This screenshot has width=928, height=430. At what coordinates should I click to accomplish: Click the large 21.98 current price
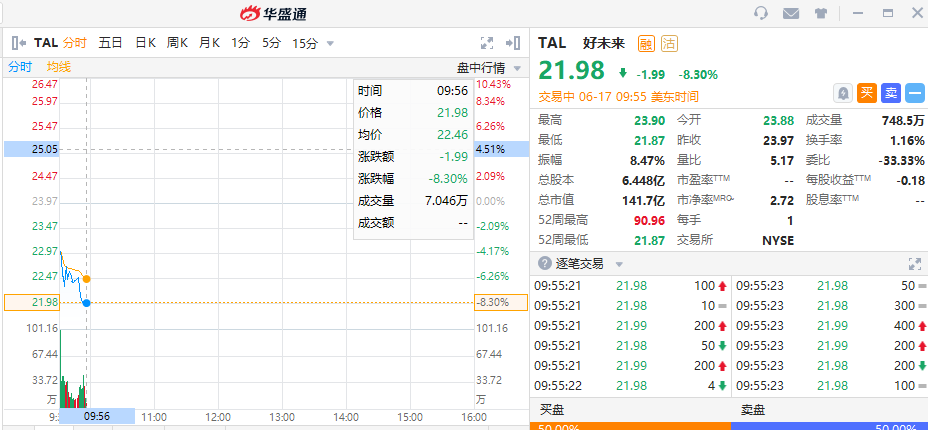(571, 70)
